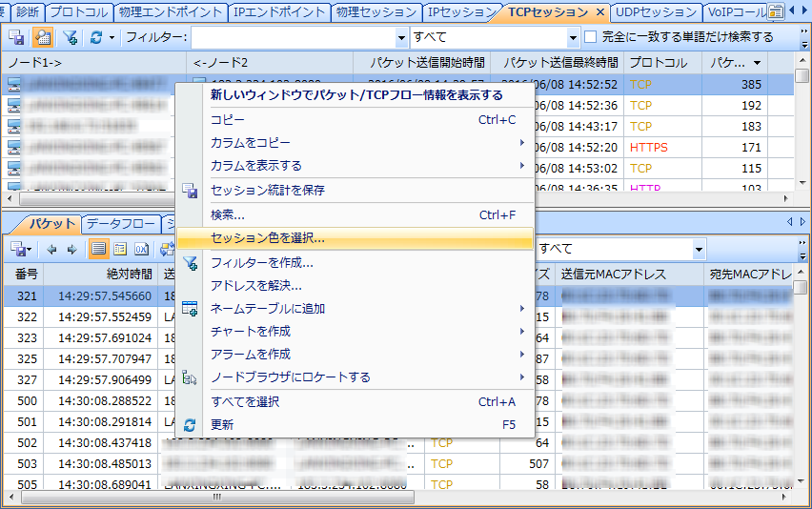
Task: Click the refresh icon in top toolbar
Action: coord(96,37)
